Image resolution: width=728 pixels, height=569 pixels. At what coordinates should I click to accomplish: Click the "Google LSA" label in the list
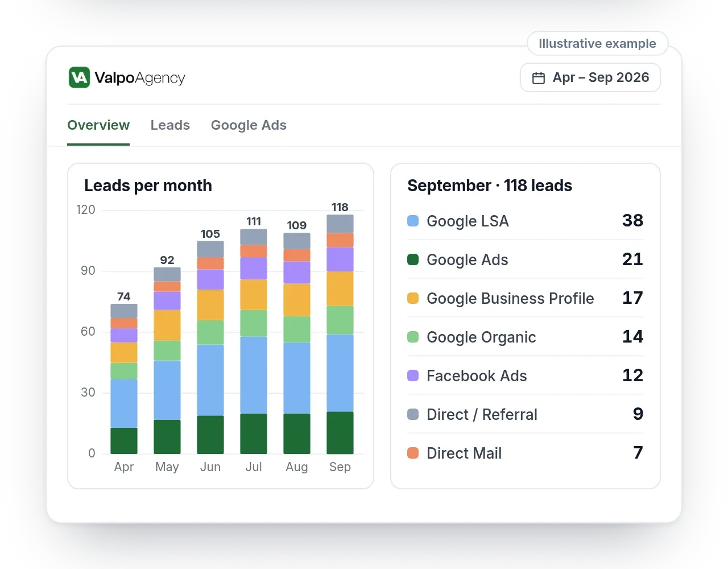click(x=468, y=221)
